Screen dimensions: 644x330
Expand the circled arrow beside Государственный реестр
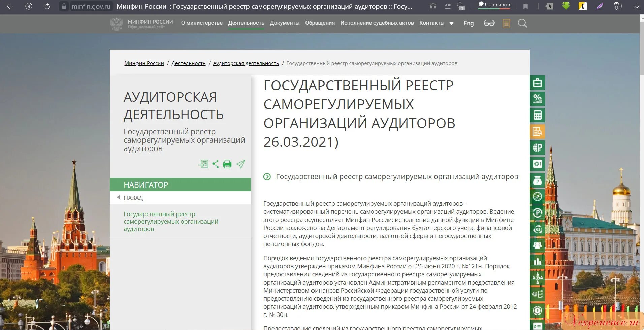point(267,177)
